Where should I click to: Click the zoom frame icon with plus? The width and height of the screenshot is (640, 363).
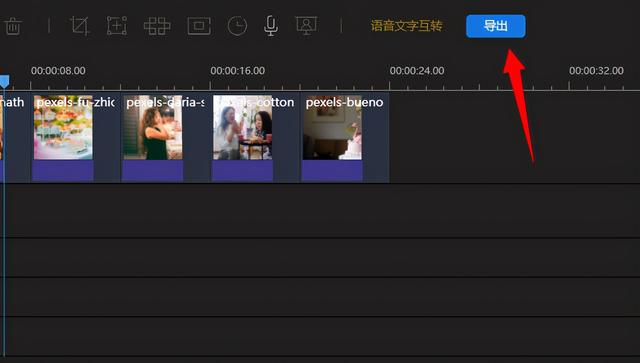pos(117,26)
